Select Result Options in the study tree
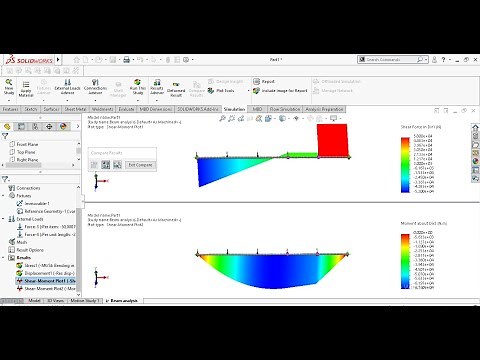The image size is (480, 360). tap(26, 250)
